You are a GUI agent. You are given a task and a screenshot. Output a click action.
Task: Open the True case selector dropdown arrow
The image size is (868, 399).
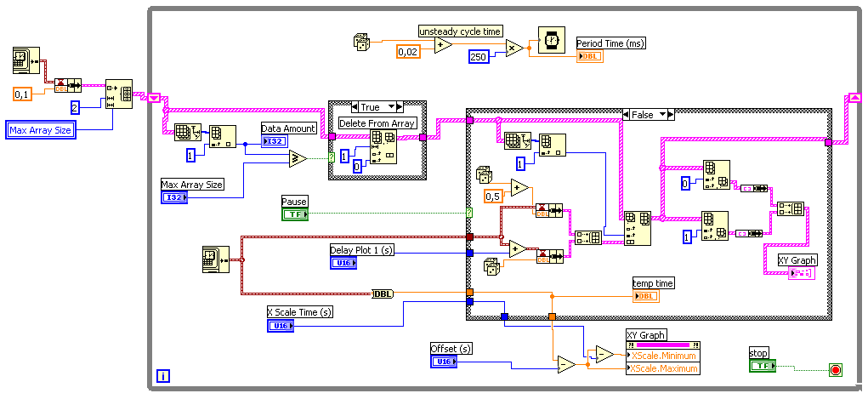[x=392, y=106]
